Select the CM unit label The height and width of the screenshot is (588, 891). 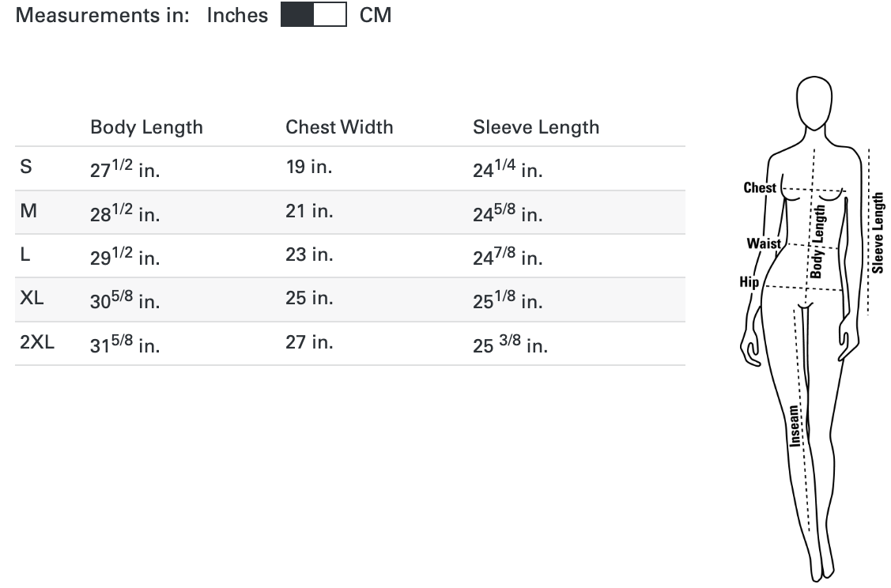point(376,15)
